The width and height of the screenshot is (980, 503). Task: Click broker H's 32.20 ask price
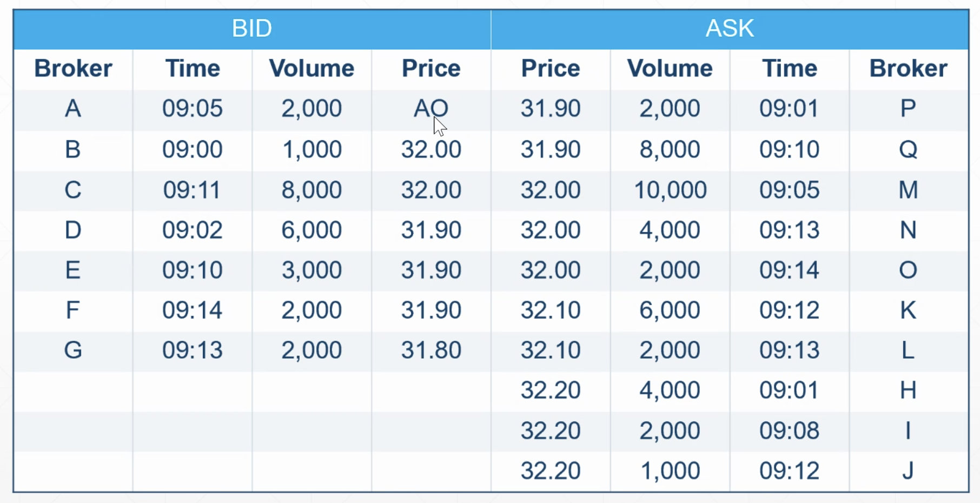[550, 390]
